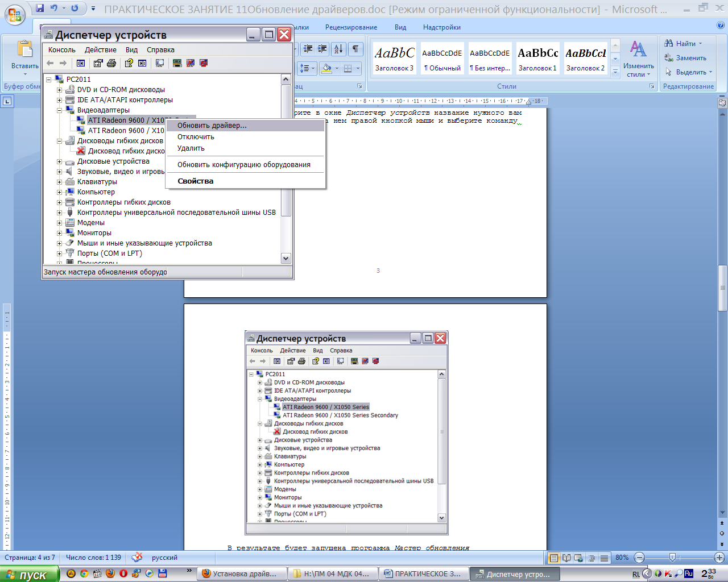The width and height of the screenshot is (728, 582).
Task: Click disable device toolbar icon
Action: point(191,63)
